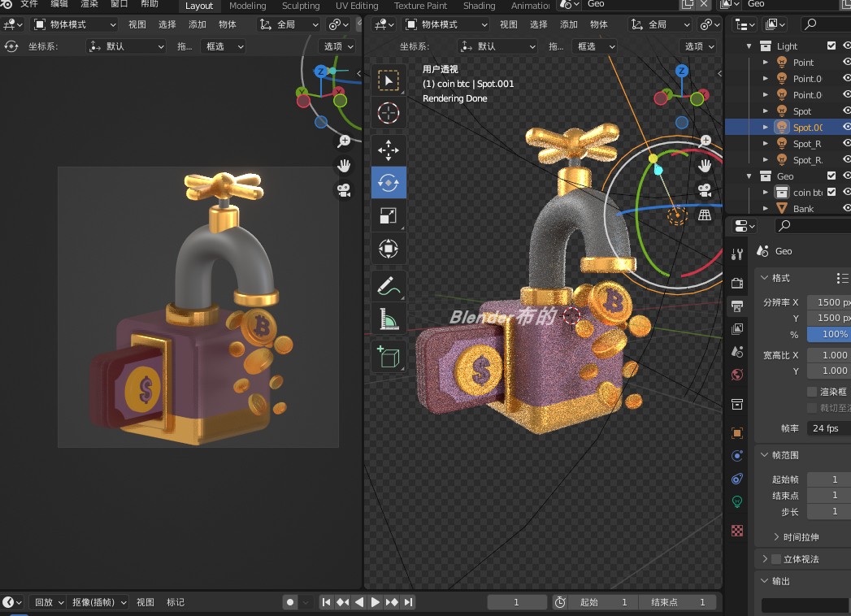Open the 24 fps frame rate dropdown
Screen dimensions: 851x616
click(x=829, y=428)
